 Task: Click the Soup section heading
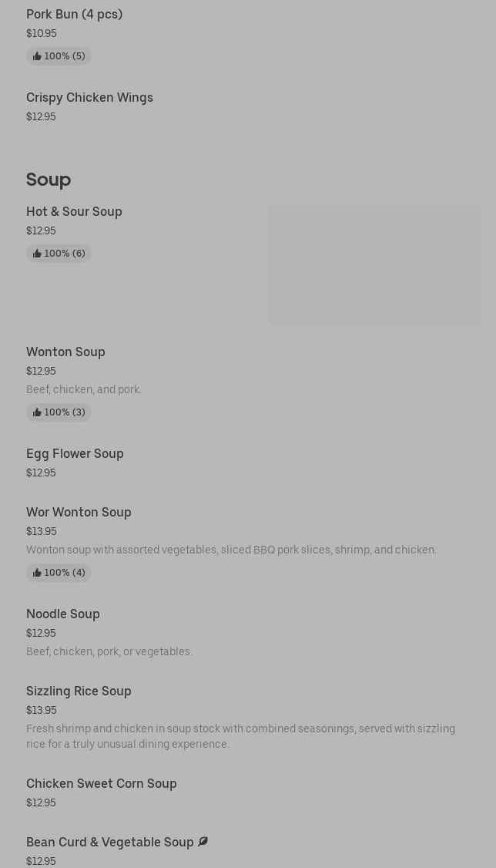point(49,179)
